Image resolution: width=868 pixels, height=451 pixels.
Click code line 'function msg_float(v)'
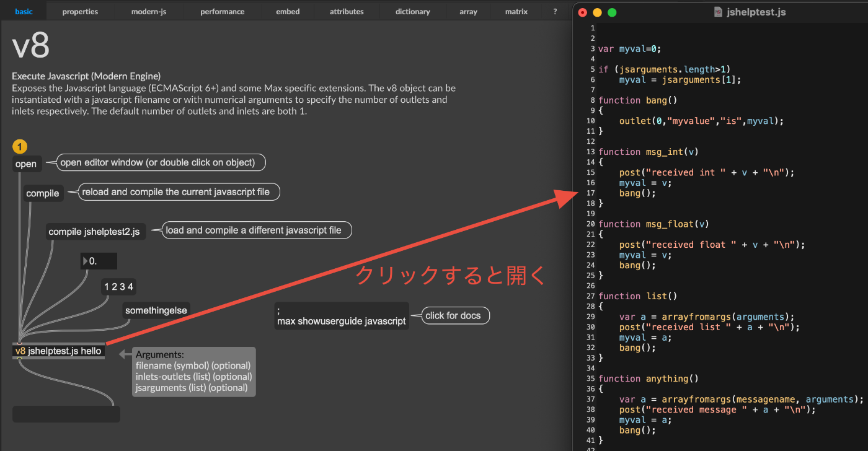[x=655, y=224]
